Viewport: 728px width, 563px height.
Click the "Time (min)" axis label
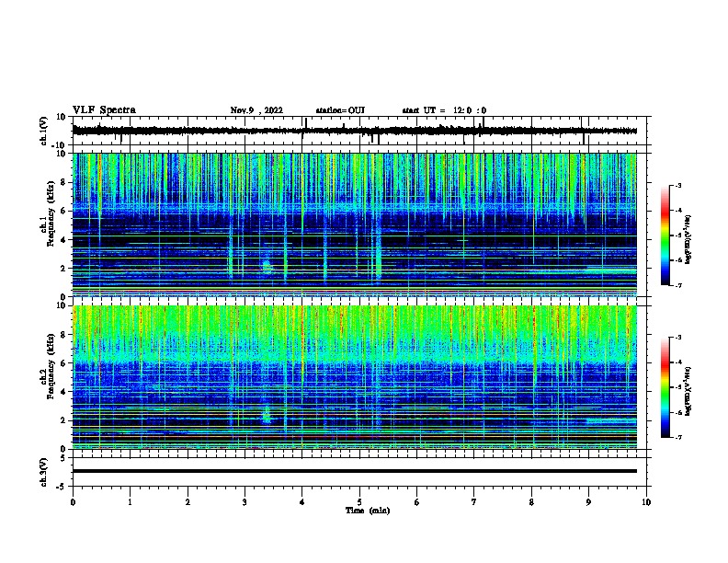[x=368, y=511]
